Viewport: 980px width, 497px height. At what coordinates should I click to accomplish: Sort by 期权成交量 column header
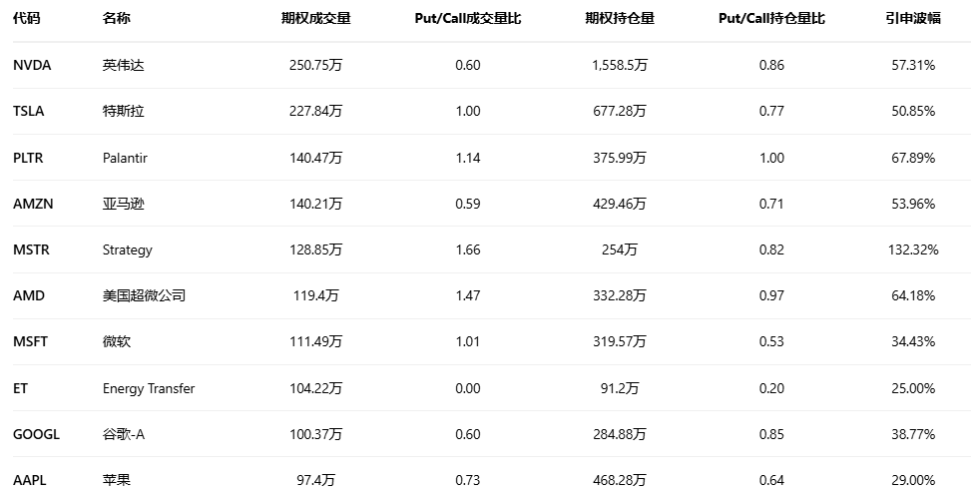tap(315, 19)
